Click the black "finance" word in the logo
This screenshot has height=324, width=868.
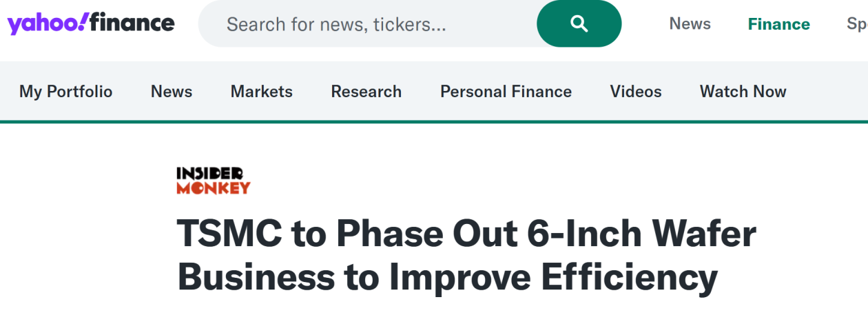click(x=132, y=23)
